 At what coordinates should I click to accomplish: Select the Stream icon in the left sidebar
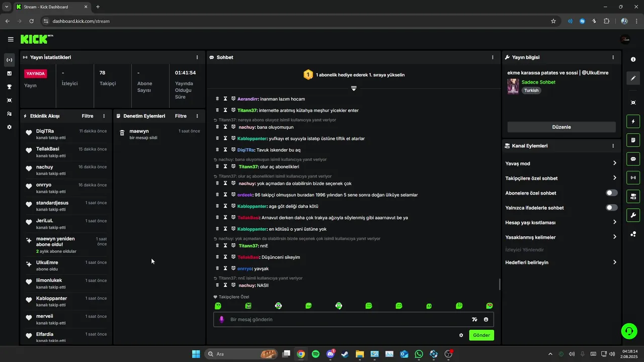[x=9, y=60]
